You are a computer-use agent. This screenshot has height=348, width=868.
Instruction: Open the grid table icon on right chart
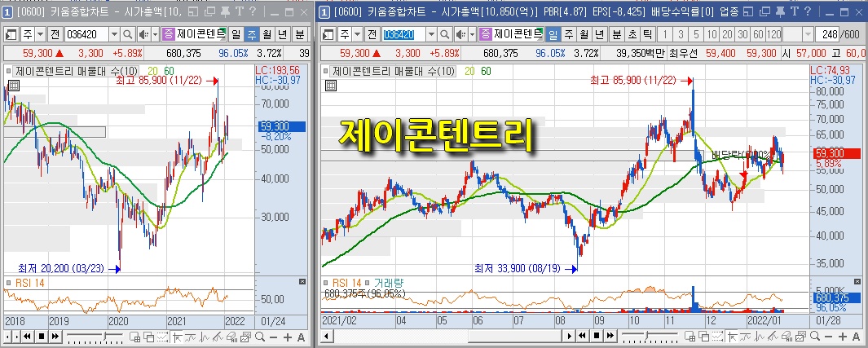330,86
